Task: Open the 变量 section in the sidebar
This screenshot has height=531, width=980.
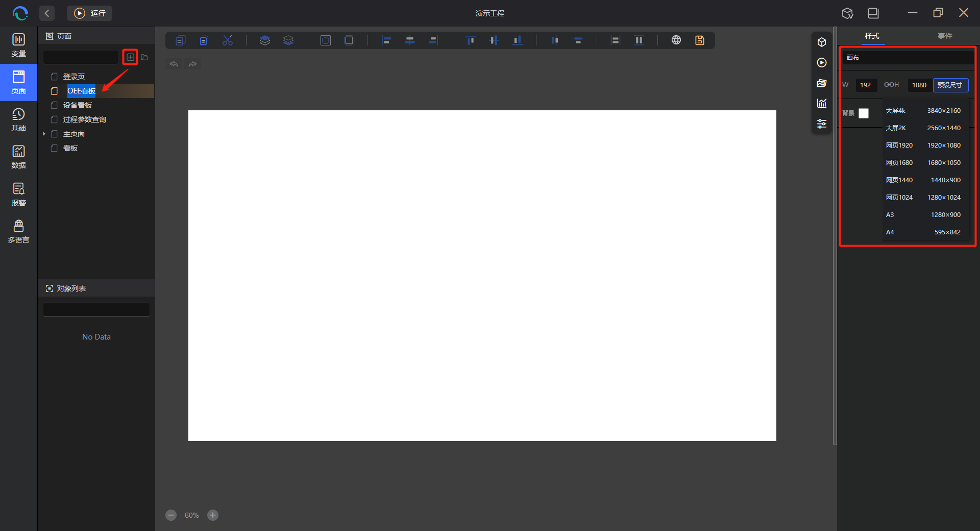Action: pos(19,45)
